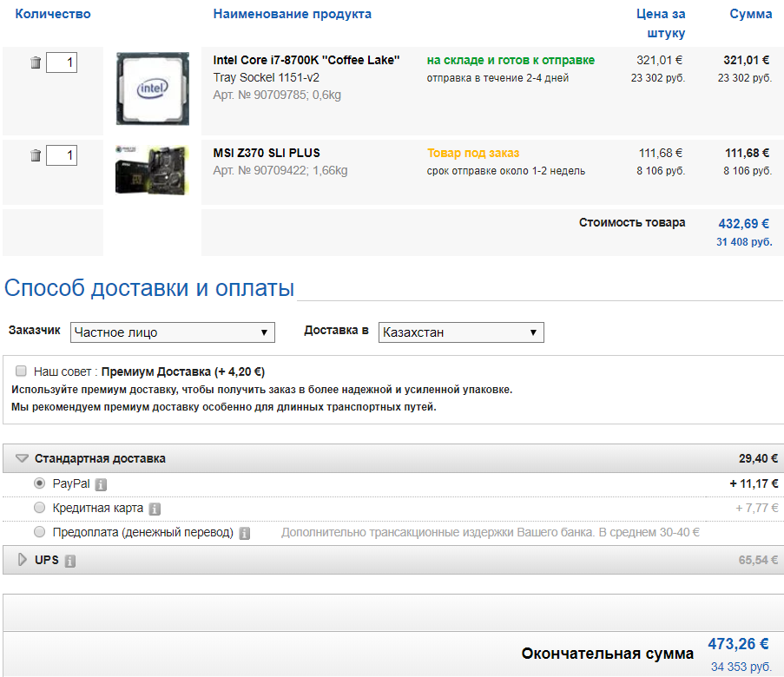The image size is (784, 677).
Task: Click the 31 408 руб. subtotal
Action: (x=744, y=242)
